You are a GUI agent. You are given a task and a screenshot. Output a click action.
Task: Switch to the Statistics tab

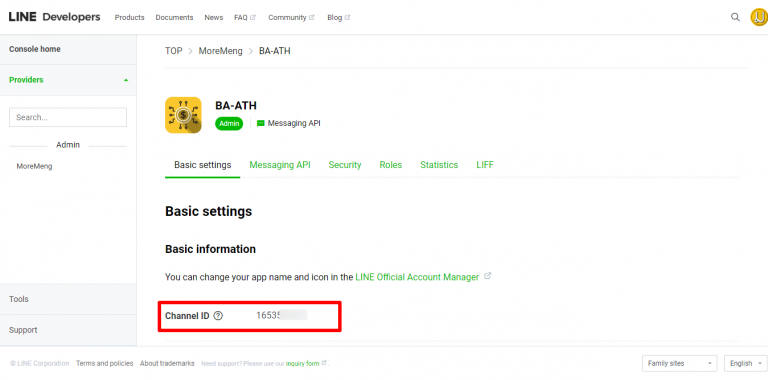439,165
